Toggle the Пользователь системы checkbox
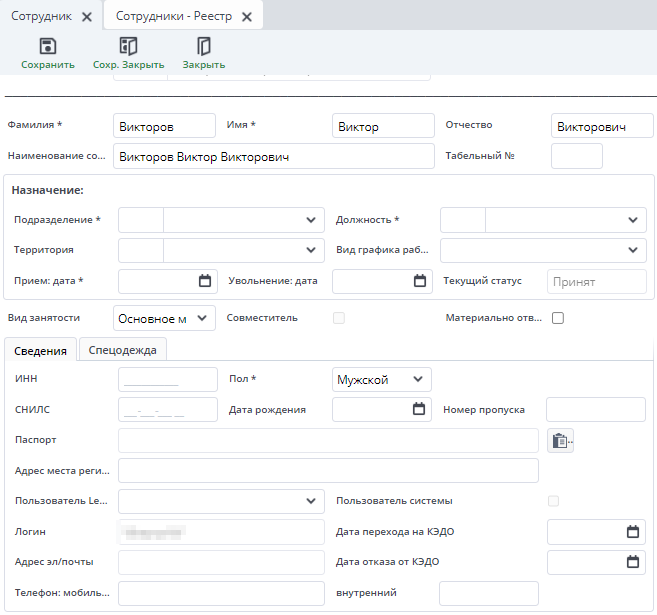This screenshot has height=615, width=657. [553, 501]
